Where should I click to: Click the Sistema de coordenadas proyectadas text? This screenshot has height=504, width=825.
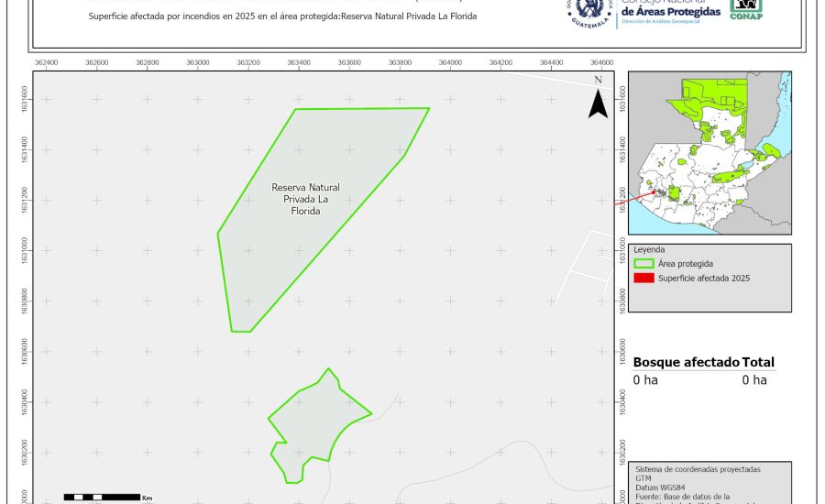(698, 468)
